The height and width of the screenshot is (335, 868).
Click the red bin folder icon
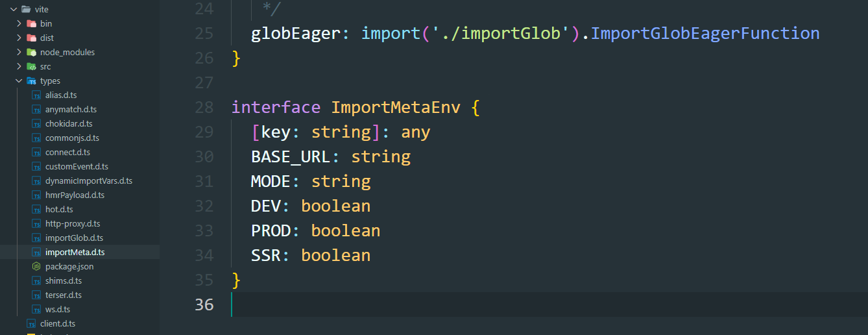(x=31, y=23)
